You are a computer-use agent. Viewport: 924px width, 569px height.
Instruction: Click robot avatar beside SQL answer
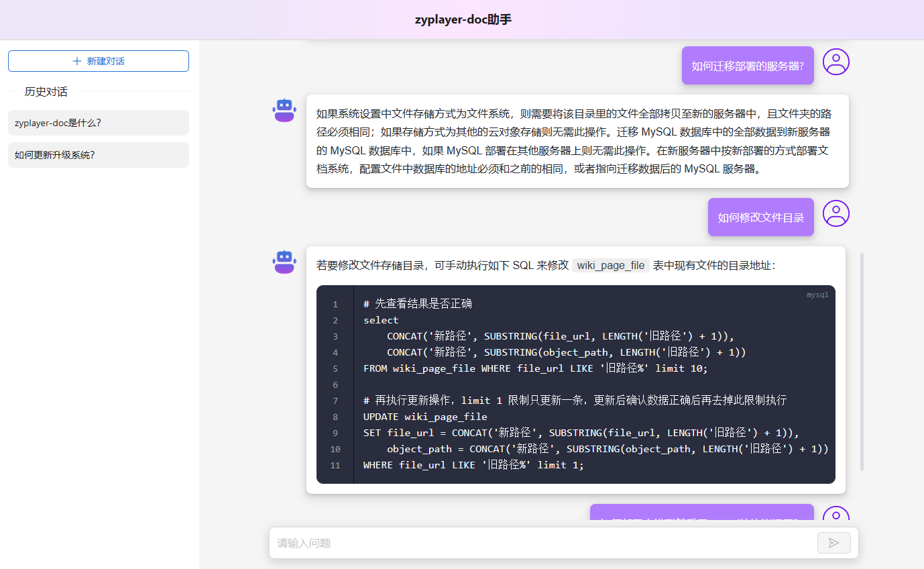point(284,262)
